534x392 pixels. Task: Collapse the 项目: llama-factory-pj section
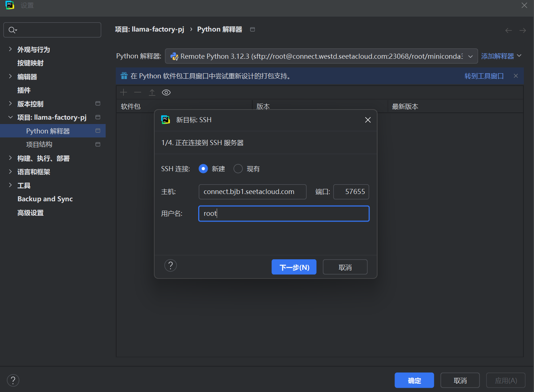point(10,117)
